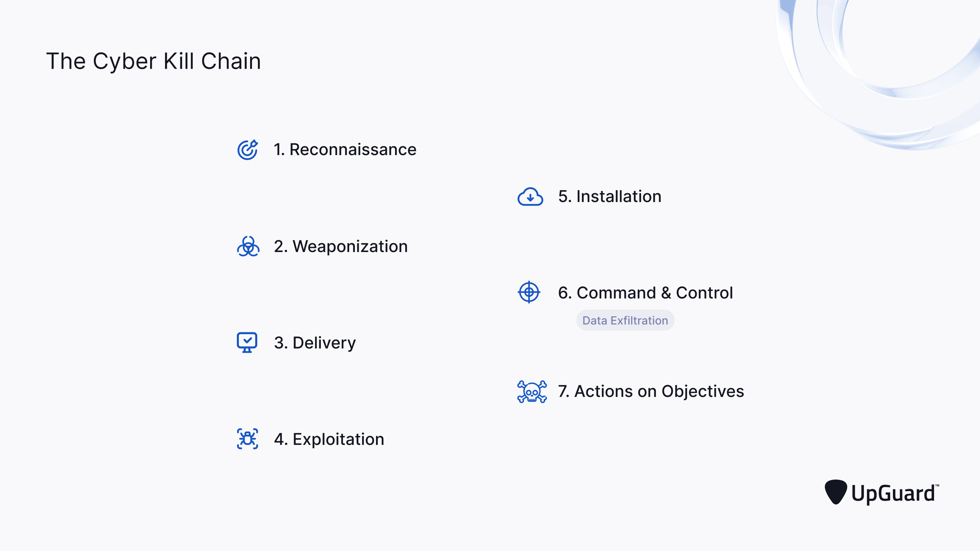
Task: Click the Data Exfiltration tag
Action: click(x=625, y=320)
